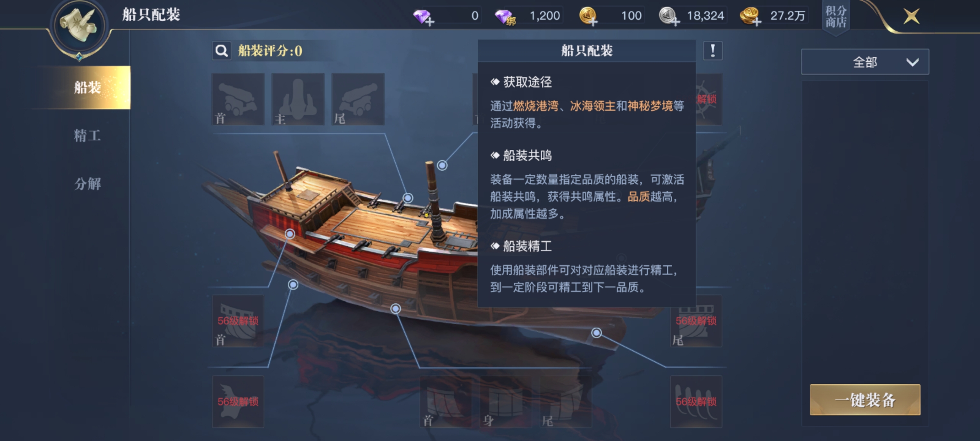Click the locked figurehead slot at bottom left
The height and width of the screenshot is (441, 980).
click(x=238, y=402)
